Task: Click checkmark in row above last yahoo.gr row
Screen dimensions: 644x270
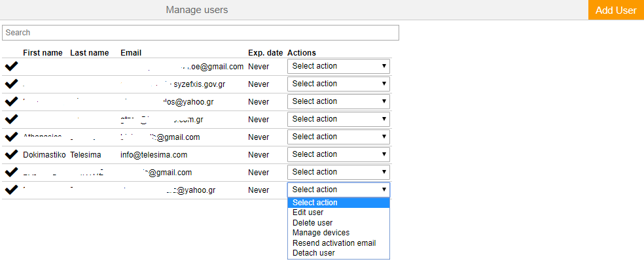Action: point(12,172)
